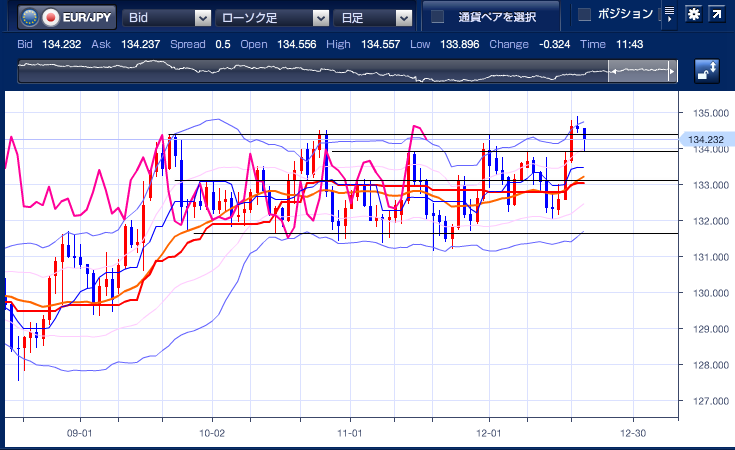The image size is (735, 450).
Task: Click the Time value 11:43
Action: (630, 45)
